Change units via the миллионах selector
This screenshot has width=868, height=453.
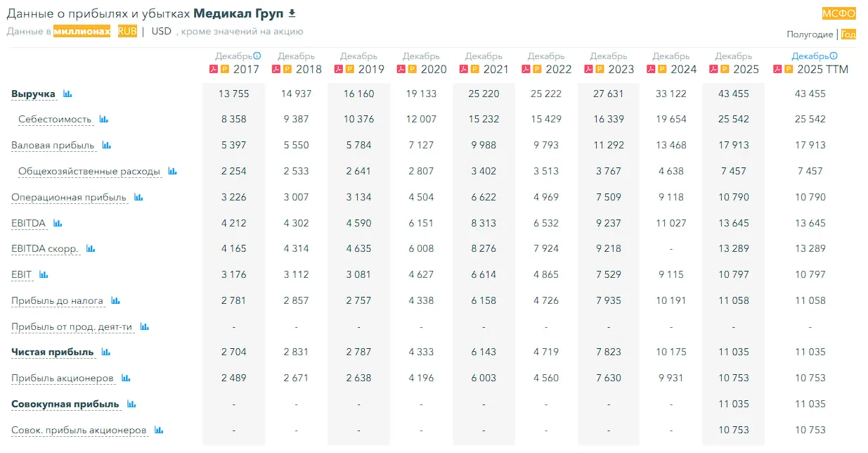click(82, 32)
